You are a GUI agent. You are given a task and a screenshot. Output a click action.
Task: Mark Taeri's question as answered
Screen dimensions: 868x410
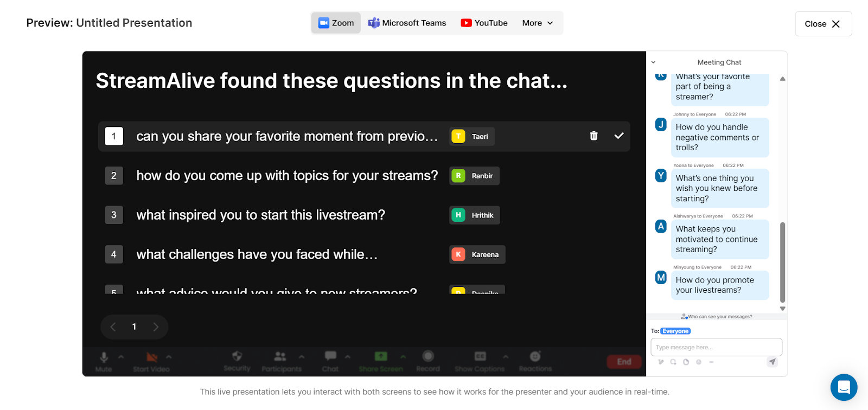click(x=619, y=136)
